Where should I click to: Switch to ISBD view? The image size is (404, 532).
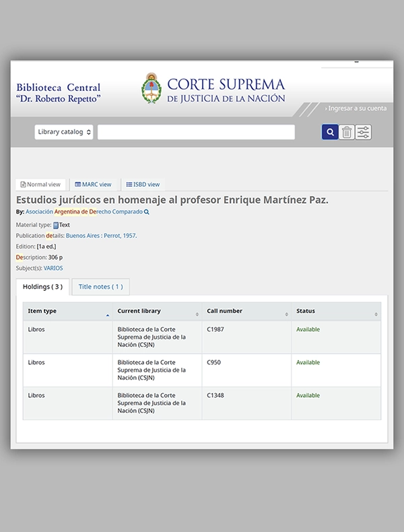point(143,185)
